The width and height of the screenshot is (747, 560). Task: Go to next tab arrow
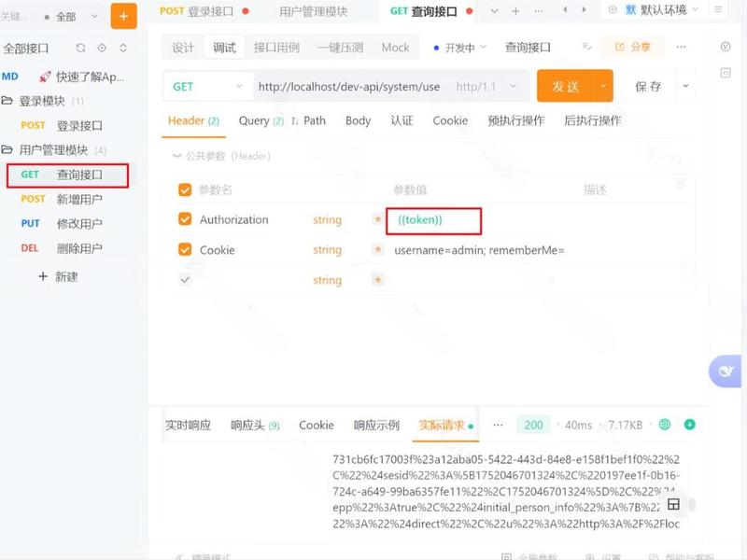pos(585,10)
